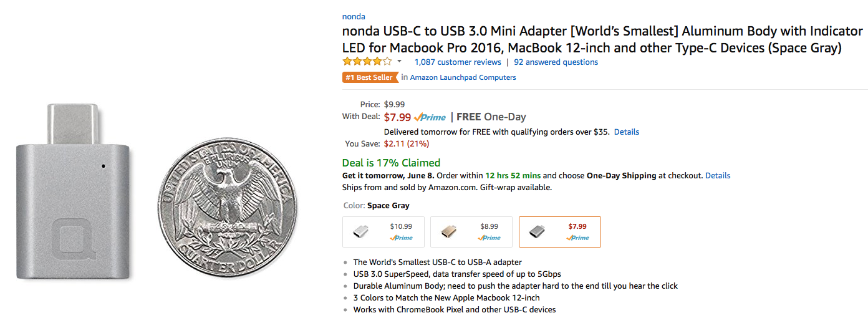Screen dimensions: 868x318
Task: Click the Prime logo beside the $7.99 deal price
Action: coord(430,117)
